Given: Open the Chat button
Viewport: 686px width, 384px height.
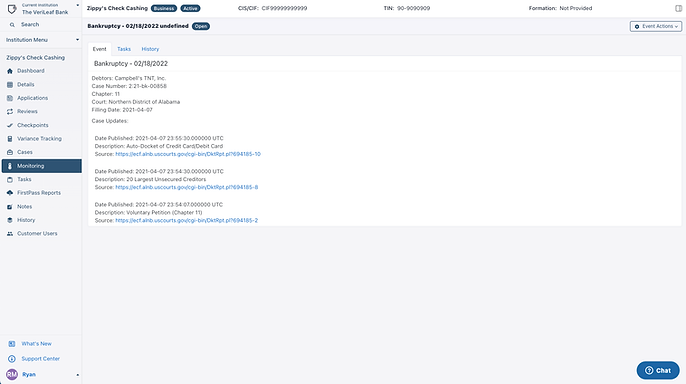Looking at the screenshot, I should click(x=658, y=370).
